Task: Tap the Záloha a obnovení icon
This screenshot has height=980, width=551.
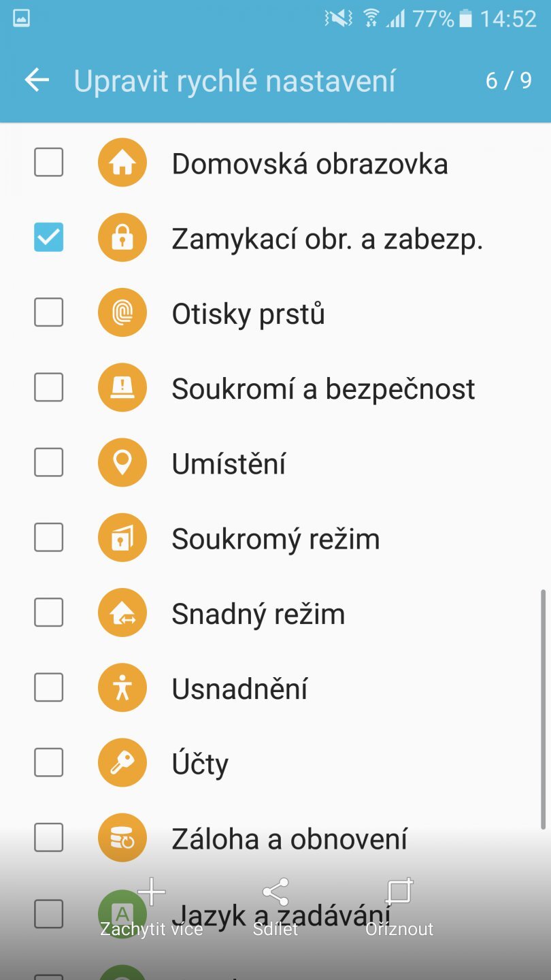Action: point(122,838)
